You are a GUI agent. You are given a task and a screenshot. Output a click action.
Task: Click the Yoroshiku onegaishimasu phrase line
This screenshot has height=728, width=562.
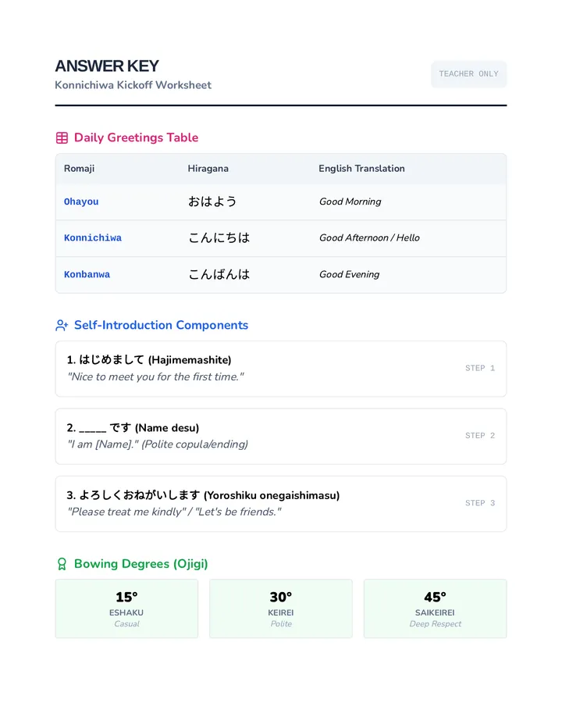(203, 495)
